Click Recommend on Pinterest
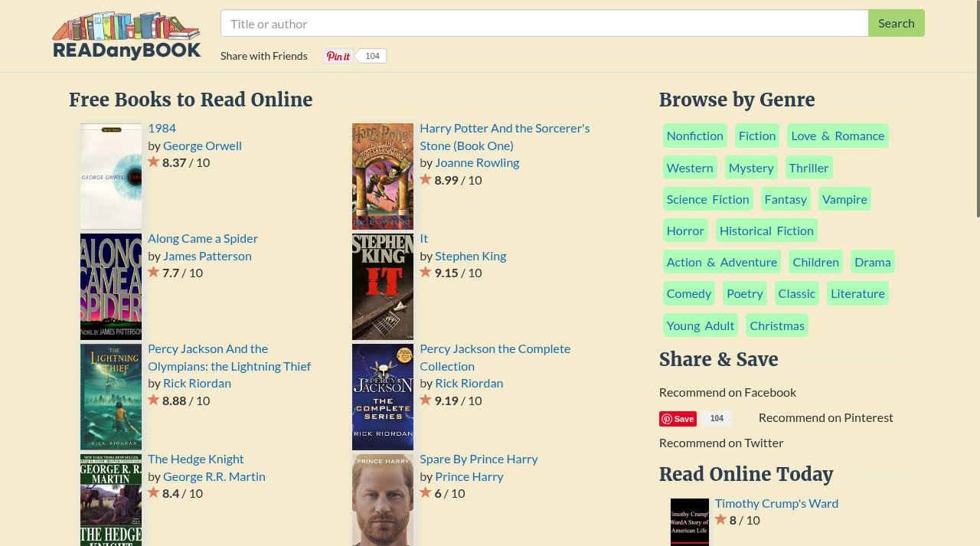The height and width of the screenshot is (546, 980). 826,417
